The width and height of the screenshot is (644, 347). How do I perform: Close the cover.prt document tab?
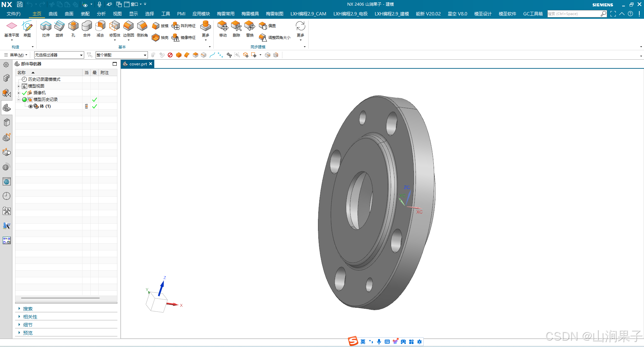pyautogui.click(x=151, y=64)
